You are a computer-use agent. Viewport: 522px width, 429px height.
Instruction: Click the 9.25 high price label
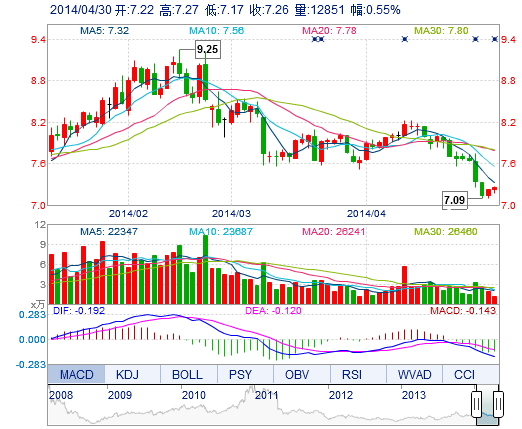207,50
